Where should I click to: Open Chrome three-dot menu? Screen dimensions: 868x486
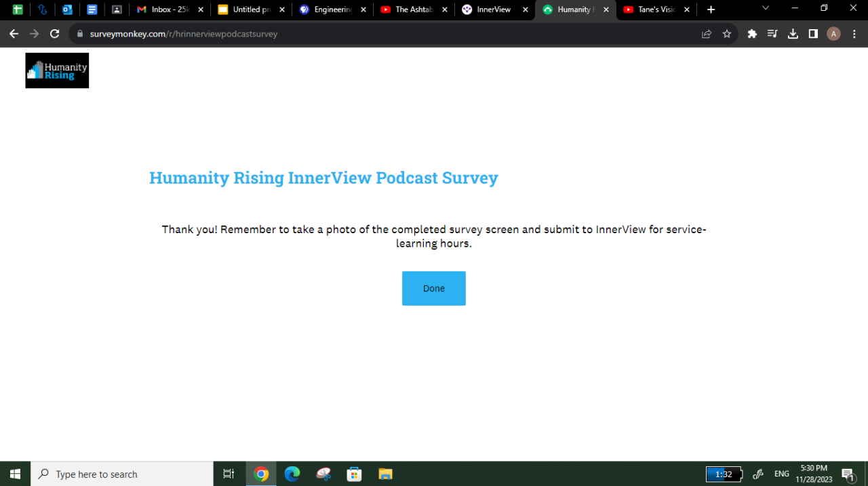(854, 34)
